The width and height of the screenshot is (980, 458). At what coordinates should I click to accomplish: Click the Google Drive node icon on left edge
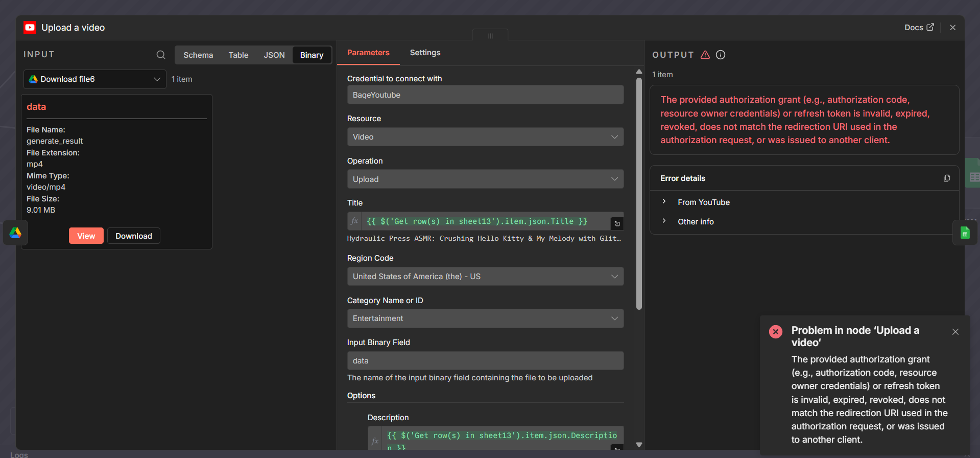(x=15, y=233)
